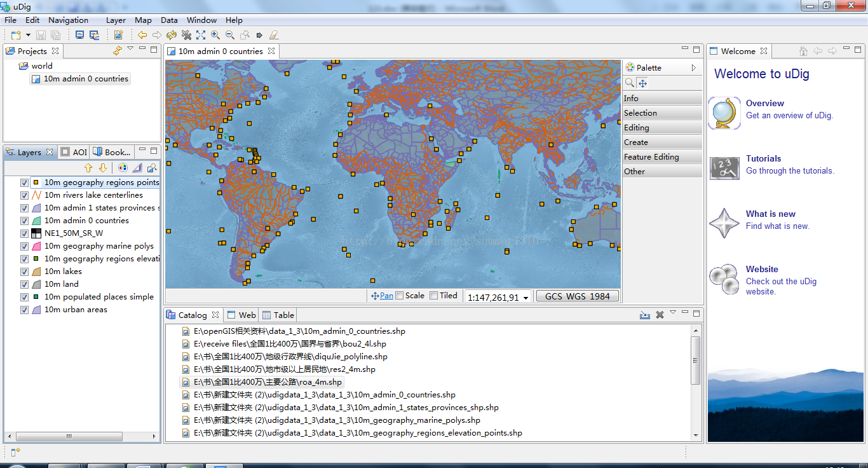Click the blue monitor toolbar icon
This screenshot has width=868, height=468.
pos(80,35)
